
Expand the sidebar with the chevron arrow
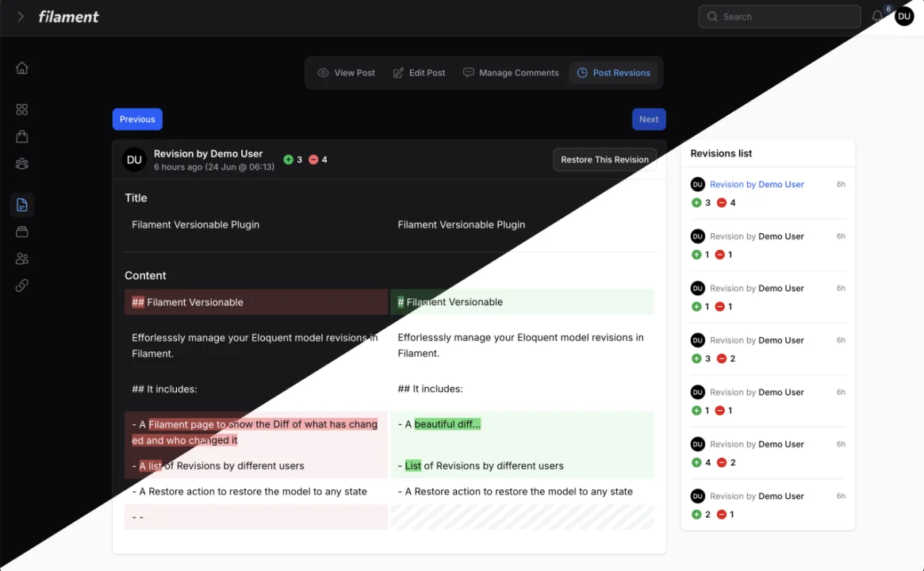point(20,16)
